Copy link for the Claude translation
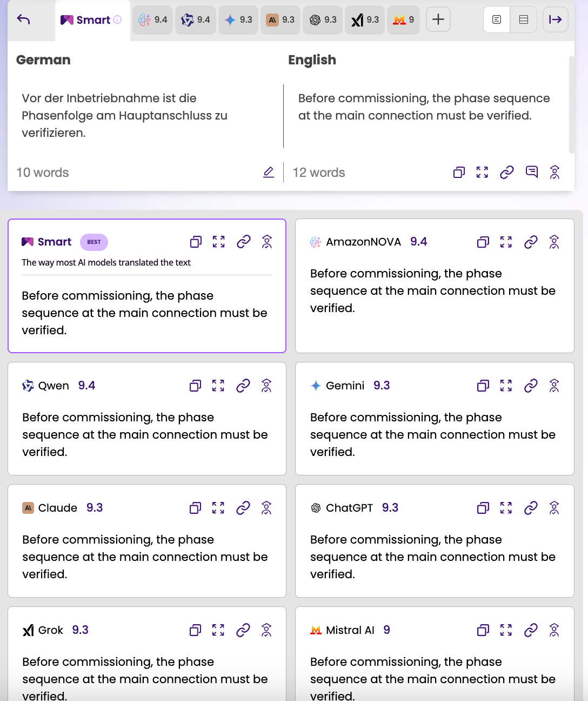Screen dimensions: 588x701 [x=243, y=508]
